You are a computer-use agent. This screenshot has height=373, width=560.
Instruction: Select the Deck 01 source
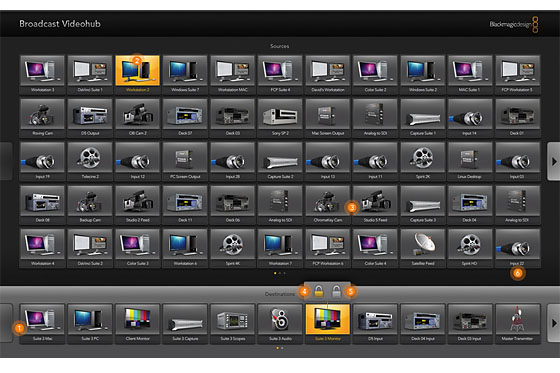click(x=517, y=118)
